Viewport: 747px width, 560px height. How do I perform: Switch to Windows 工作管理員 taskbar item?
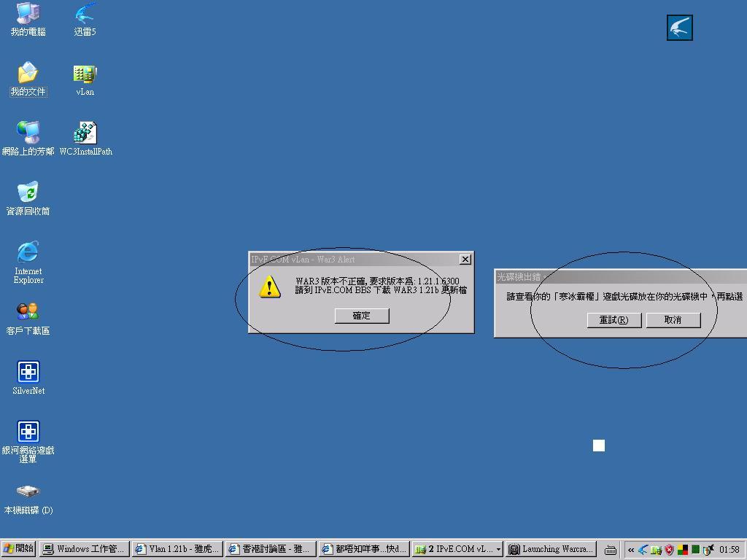(x=84, y=549)
